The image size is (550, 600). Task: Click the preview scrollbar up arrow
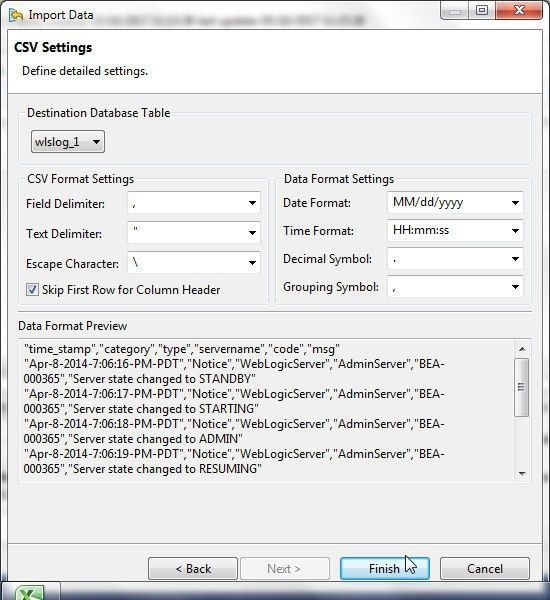pyautogui.click(x=522, y=349)
